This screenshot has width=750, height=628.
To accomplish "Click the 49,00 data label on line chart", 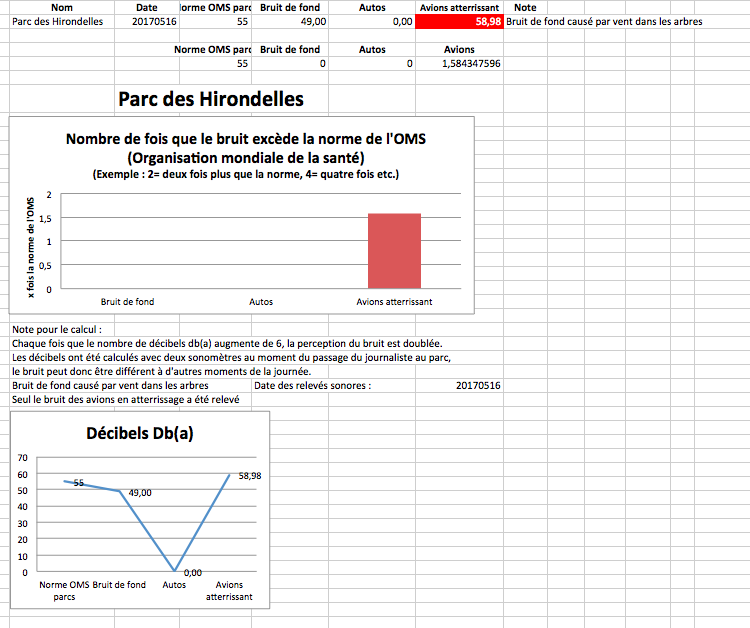I will pos(139,493).
